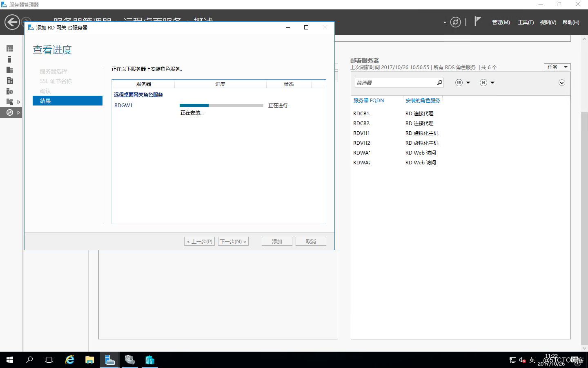588x368 pixels.
Task: Expand dropdown arrow beside list options icon
Action: tap(468, 83)
